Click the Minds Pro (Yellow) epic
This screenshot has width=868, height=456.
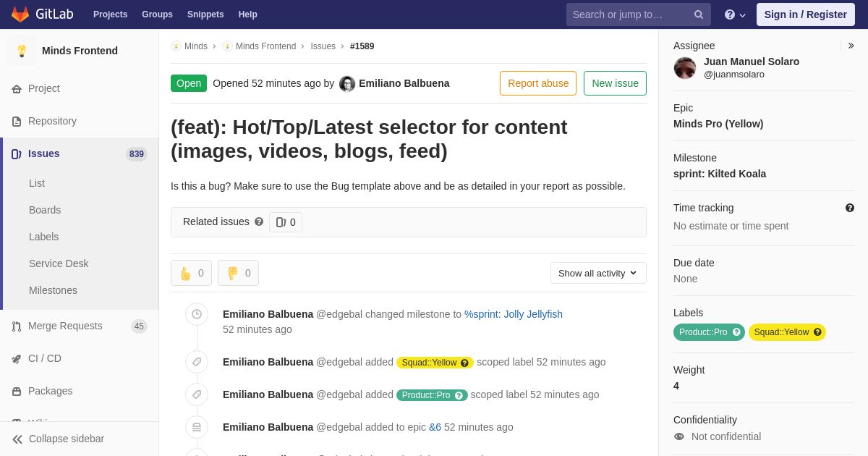click(x=718, y=124)
